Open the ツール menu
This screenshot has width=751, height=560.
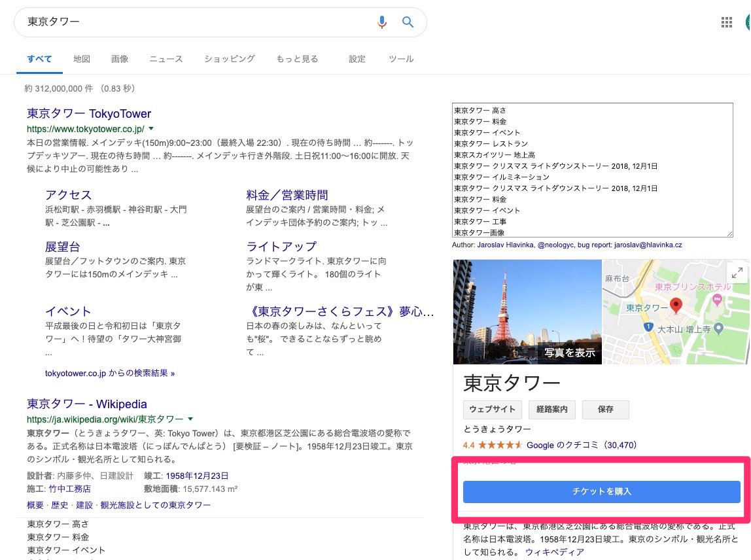click(x=402, y=59)
